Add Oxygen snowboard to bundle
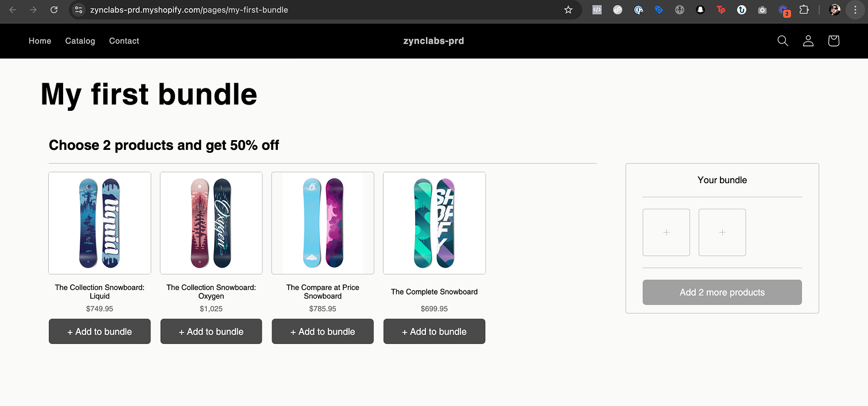 click(211, 331)
